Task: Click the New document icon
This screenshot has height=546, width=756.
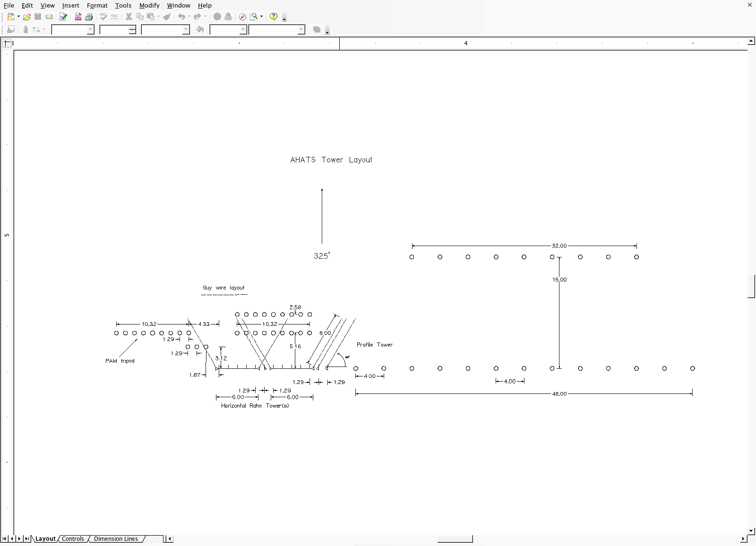Action: 10,17
